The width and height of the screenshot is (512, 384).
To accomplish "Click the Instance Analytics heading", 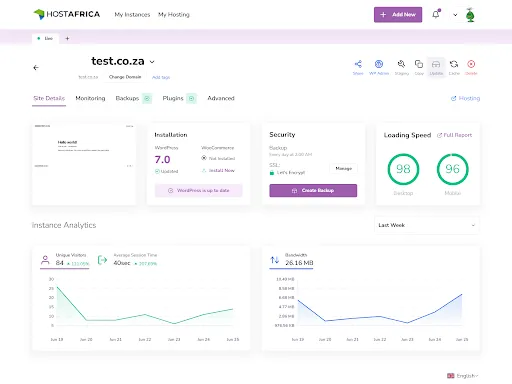I will click(x=64, y=225).
